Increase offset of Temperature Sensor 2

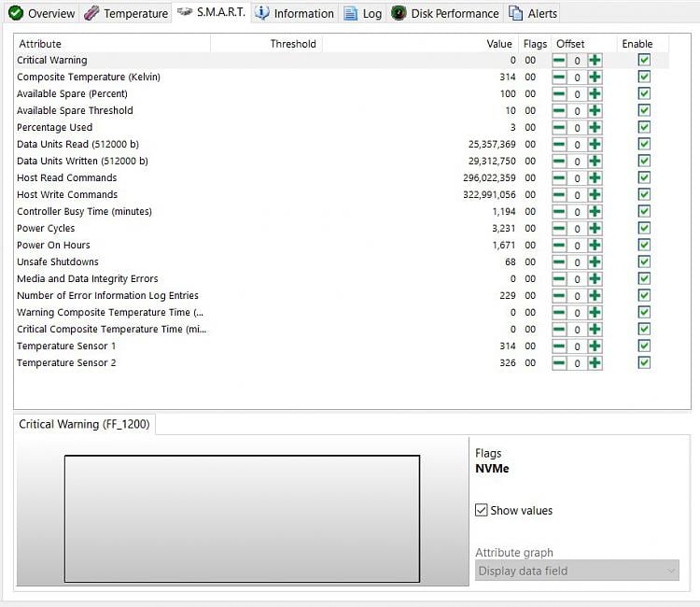coord(595,363)
